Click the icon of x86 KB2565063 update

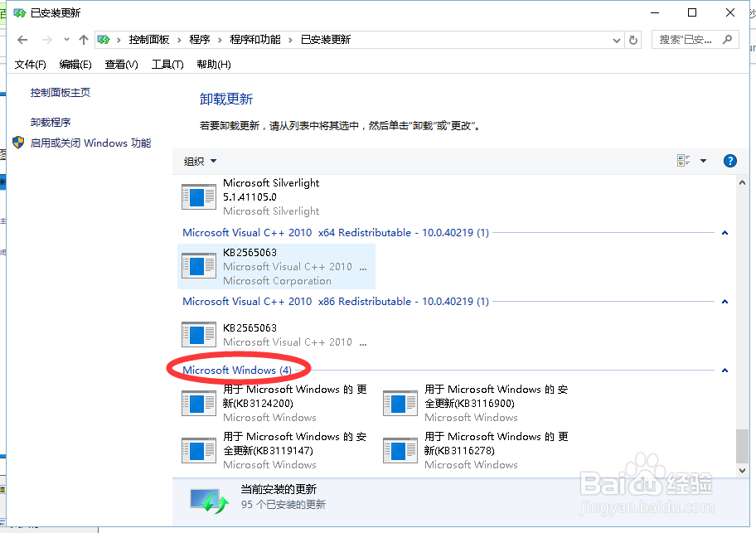point(199,334)
